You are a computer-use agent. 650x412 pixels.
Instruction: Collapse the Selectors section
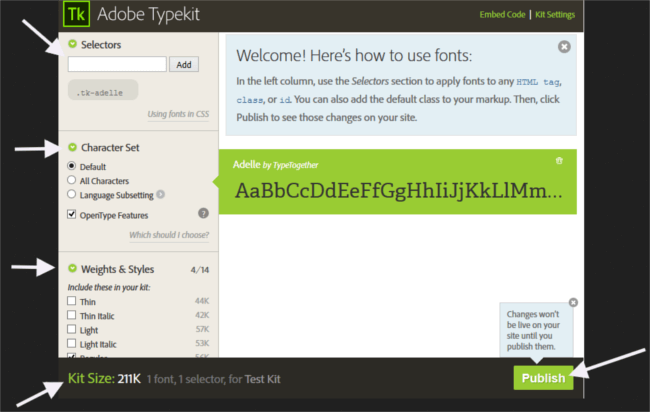click(73, 44)
